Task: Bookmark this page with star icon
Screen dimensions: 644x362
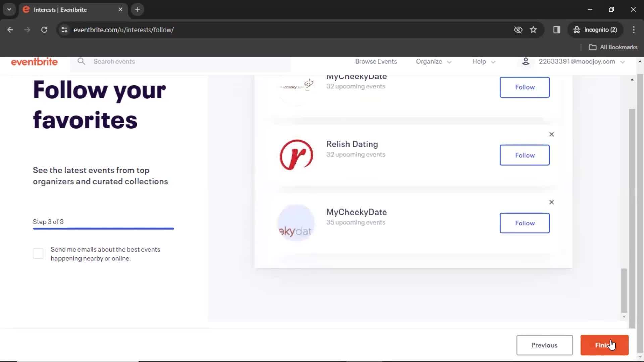Action: (533, 29)
